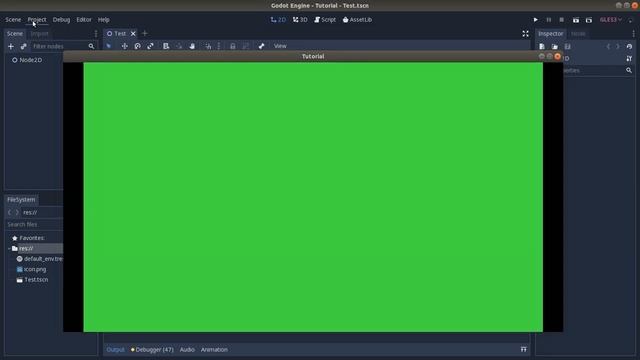The height and width of the screenshot is (360, 640).
Task: Switch to 3D workspace
Action: 300,20
